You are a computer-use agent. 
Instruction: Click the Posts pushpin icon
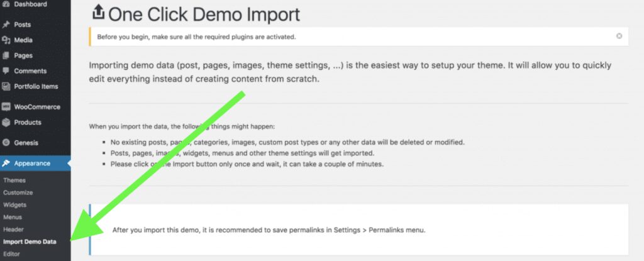point(6,25)
